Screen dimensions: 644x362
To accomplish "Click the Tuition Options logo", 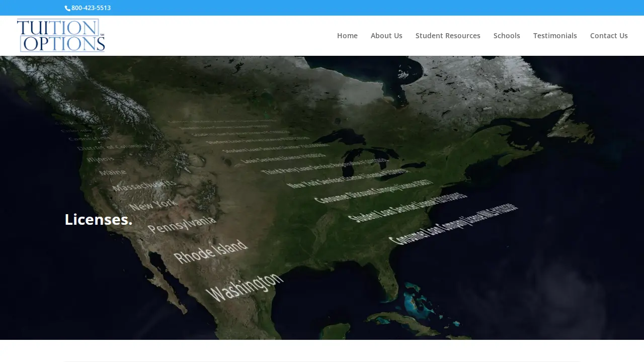I will coord(61,35).
